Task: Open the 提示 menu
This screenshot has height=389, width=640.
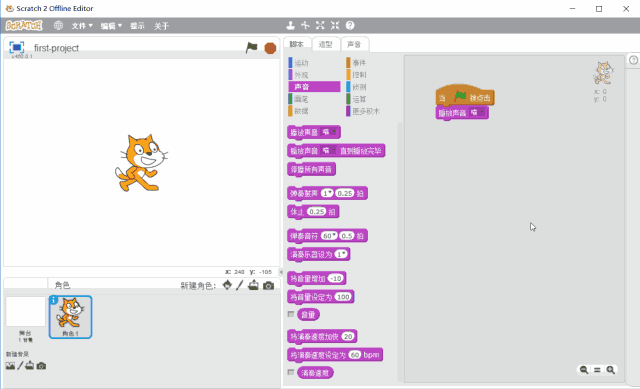Action: [137, 26]
